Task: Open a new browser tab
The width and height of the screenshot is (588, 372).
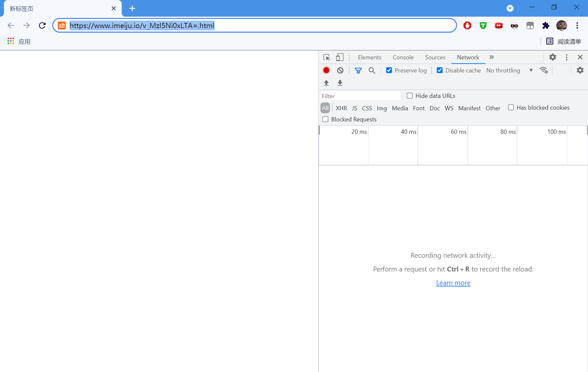Action: [x=132, y=8]
